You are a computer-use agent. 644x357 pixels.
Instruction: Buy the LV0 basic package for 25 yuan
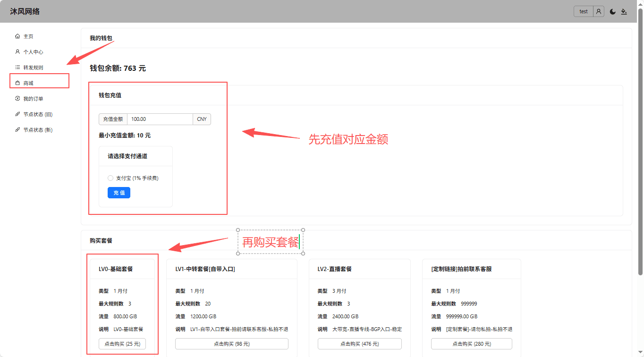[x=122, y=344]
